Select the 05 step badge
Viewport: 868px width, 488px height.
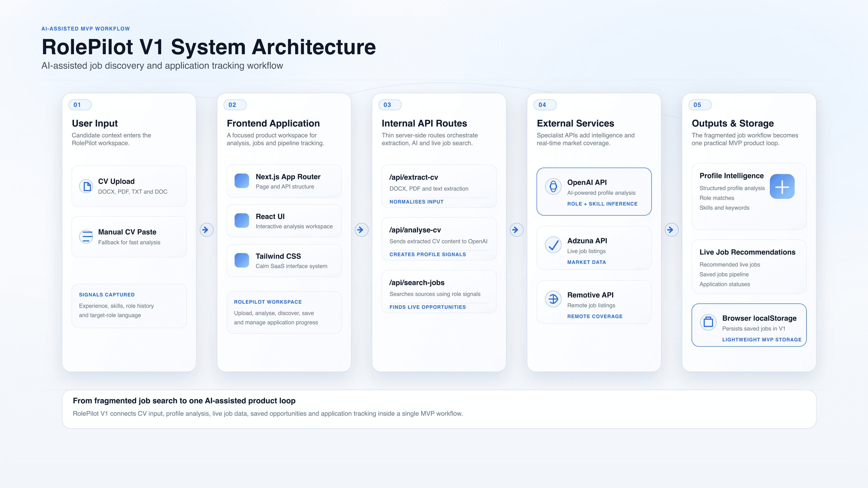(x=700, y=105)
